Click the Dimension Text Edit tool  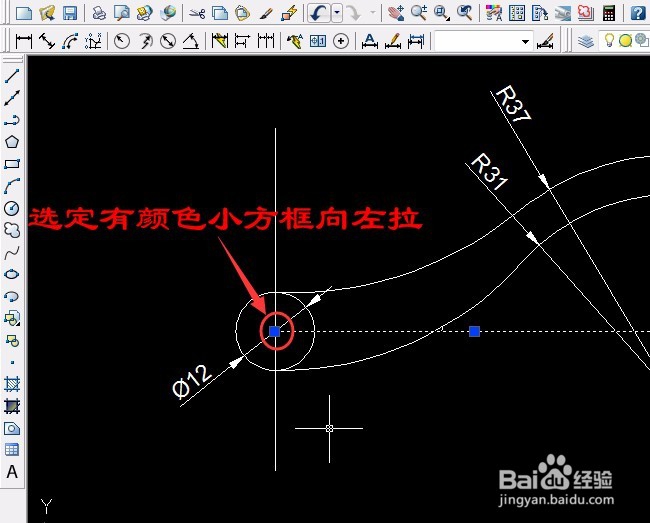tap(393, 41)
